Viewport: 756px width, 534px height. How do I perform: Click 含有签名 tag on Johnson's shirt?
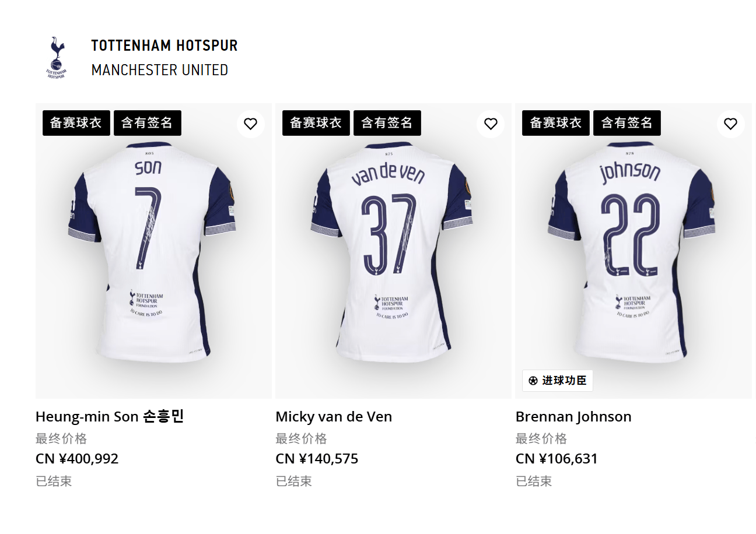[626, 123]
